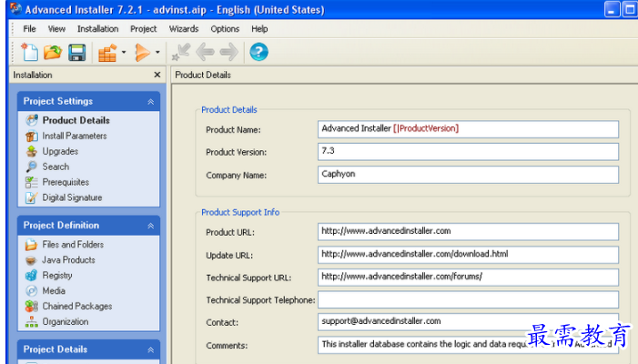Collapse the Project Definition section
This screenshot has width=638, height=364.
click(150, 226)
